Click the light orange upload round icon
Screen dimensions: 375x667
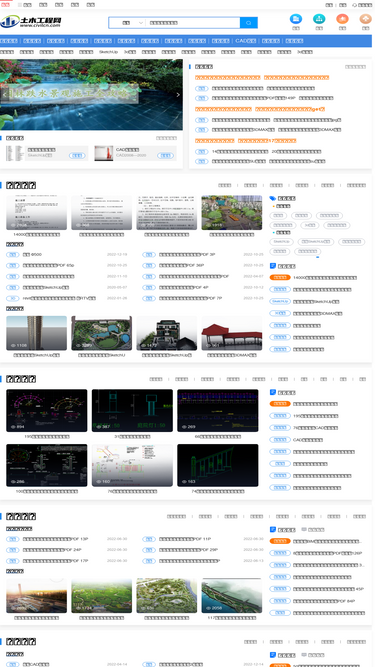pos(365,19)
